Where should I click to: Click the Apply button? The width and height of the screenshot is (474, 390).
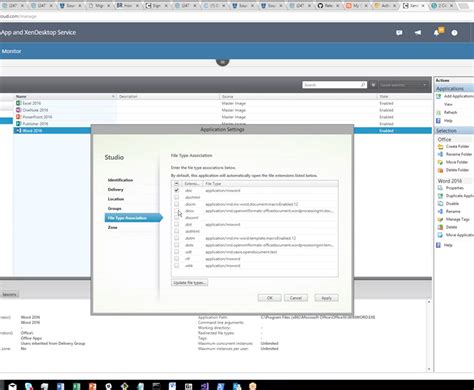[x=326, y=298]
